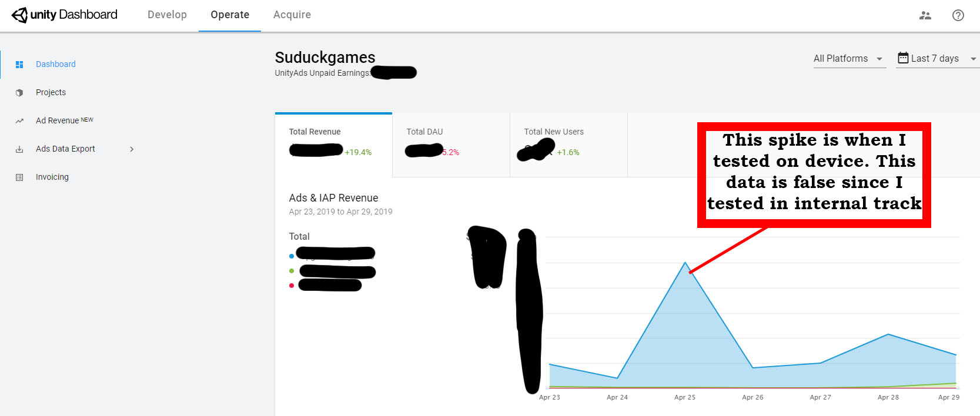980x416 pixels.
Task: Click the Ads & IAP Revenue heading
Action: [333, 198]
